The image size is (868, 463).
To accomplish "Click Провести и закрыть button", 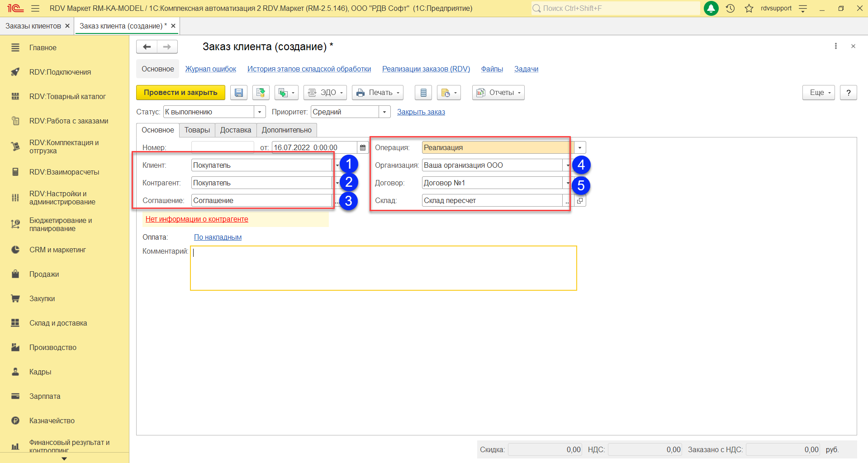I will coord(180,93).
